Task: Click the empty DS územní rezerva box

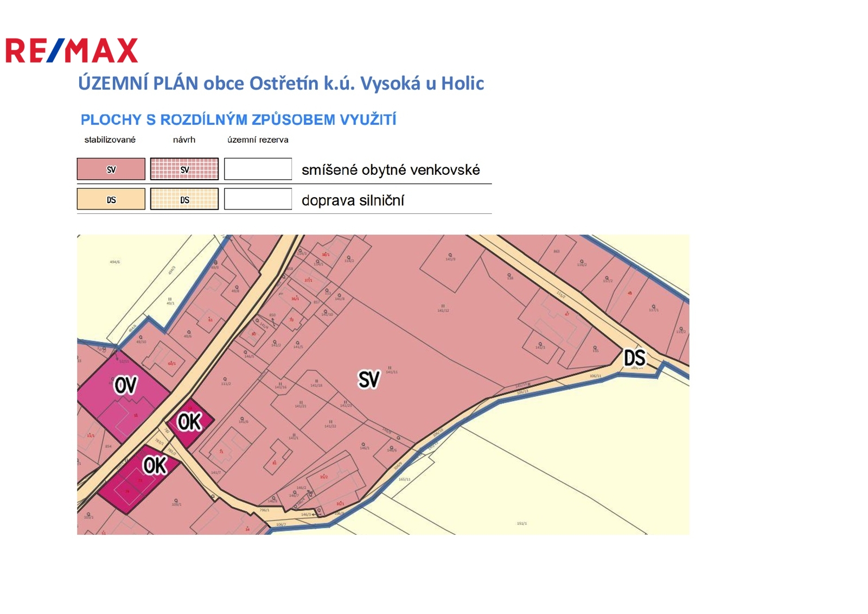Action: (258, 199)
